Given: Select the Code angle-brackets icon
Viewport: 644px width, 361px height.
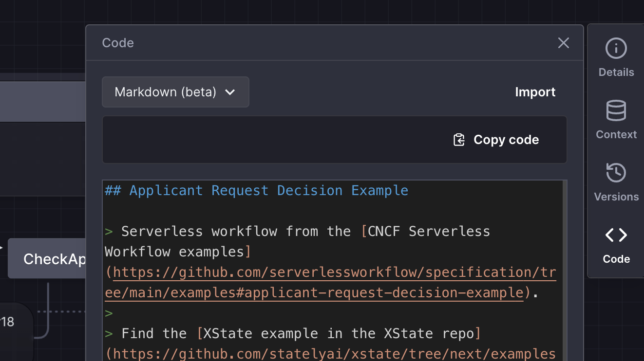Looking at the screenshot, I should [x=616, y=235].
